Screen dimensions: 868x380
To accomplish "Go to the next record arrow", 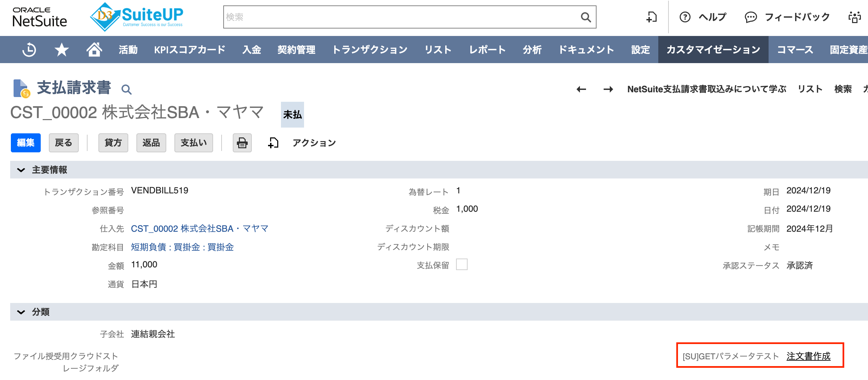I will point(608,89).
